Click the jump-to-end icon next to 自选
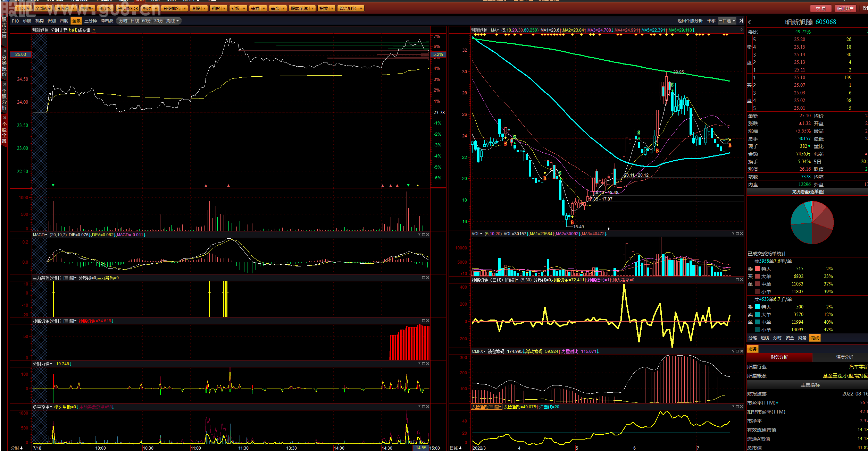This screenshot has width=868, height=451. click(741, 21)
